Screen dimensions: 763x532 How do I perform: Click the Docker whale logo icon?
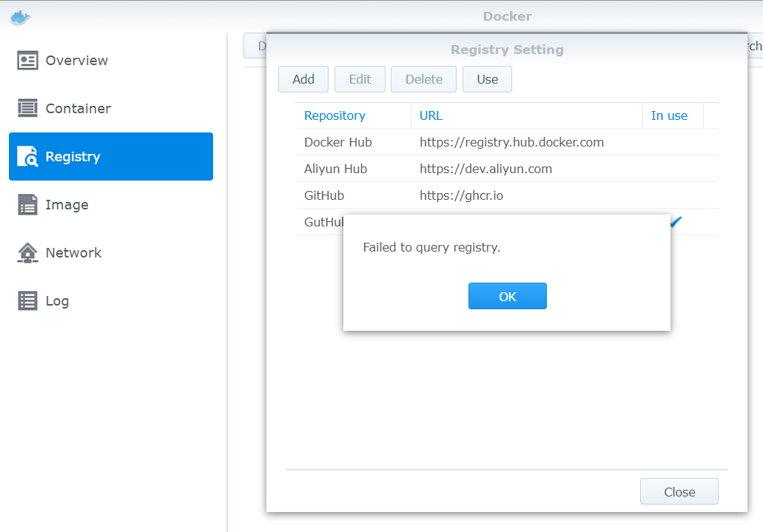21,17
